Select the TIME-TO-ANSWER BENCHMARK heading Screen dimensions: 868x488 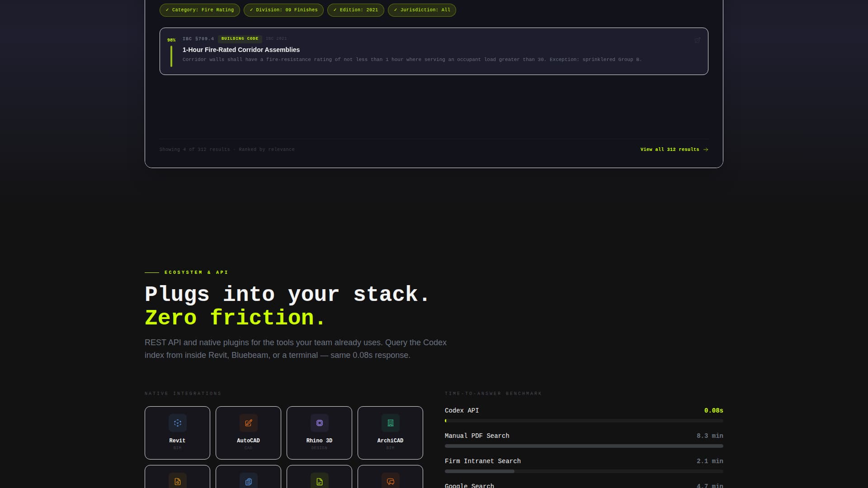[x=493, y=394]
